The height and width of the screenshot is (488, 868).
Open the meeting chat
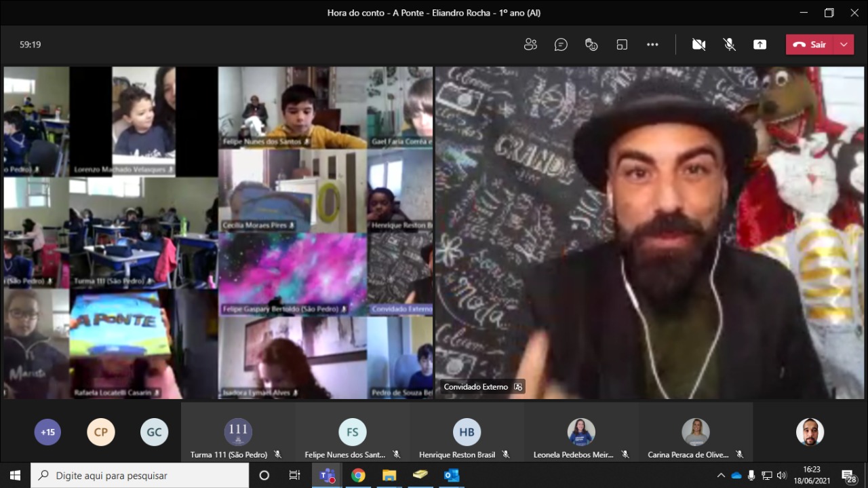(x=561, y=44)
